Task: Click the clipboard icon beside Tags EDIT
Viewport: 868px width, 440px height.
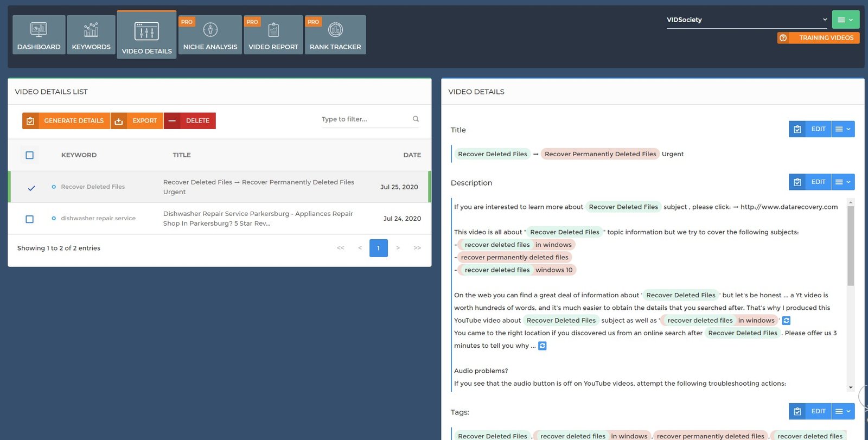Action: click(797, 412)
